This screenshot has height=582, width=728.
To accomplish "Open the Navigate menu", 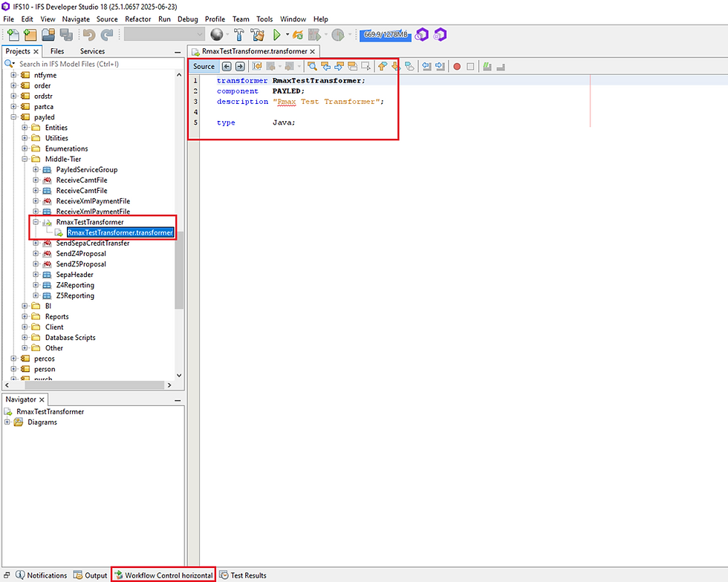I will coord(76,19).
